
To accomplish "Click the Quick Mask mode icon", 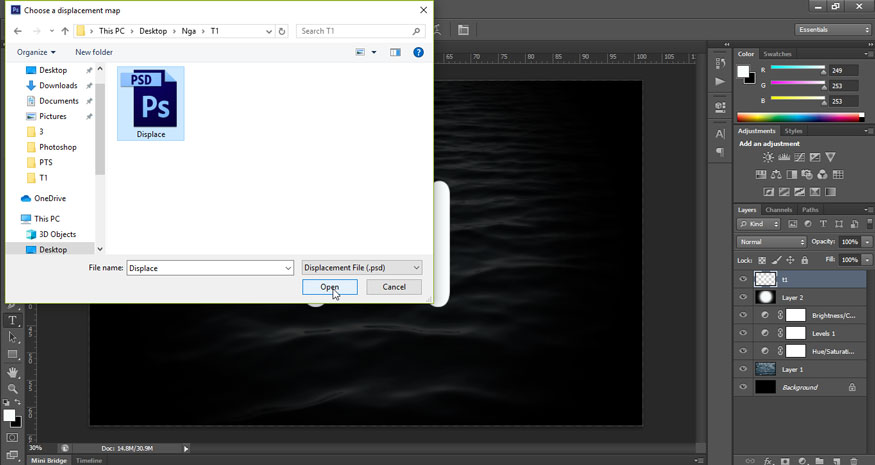I will click(x=12, y=438).
